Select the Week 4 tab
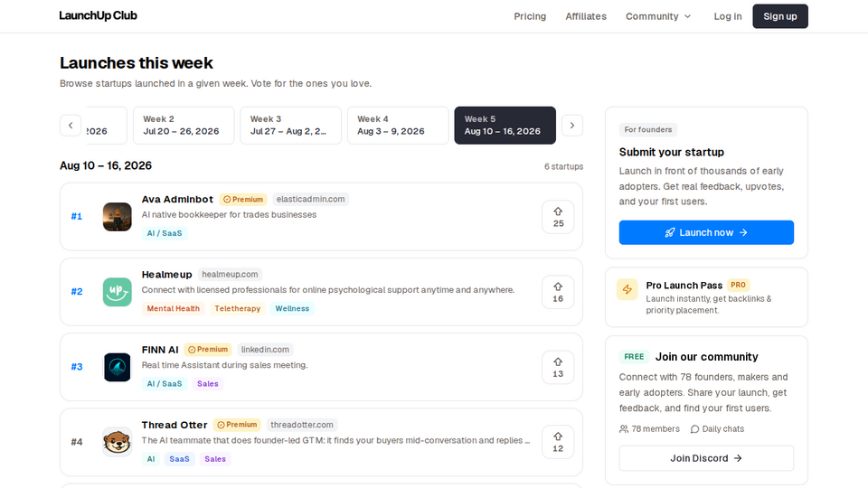Viewport: 868px width, 488px height. [398, 126]
